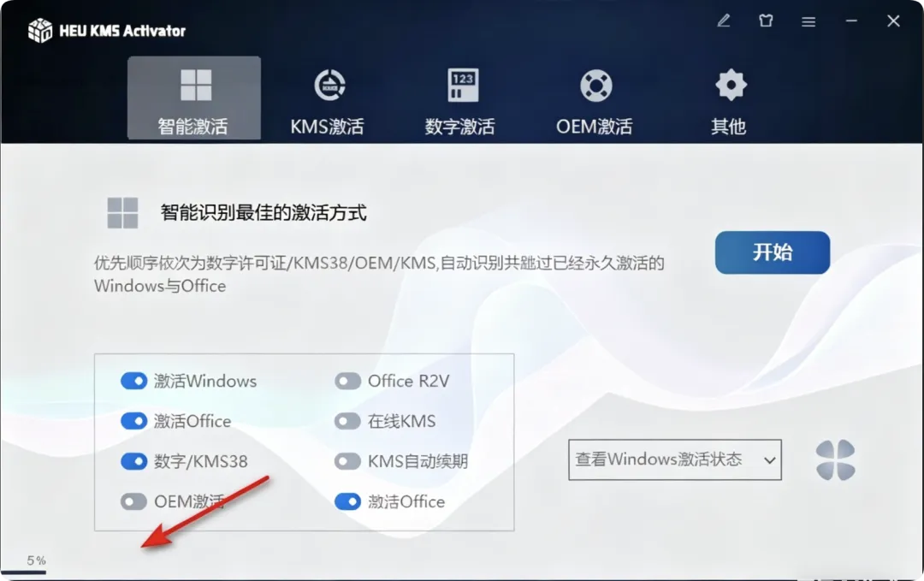Click the HEU KMS Activator cube logo
924x581 pixels.
pyautogui.click(x=40, y=30)
